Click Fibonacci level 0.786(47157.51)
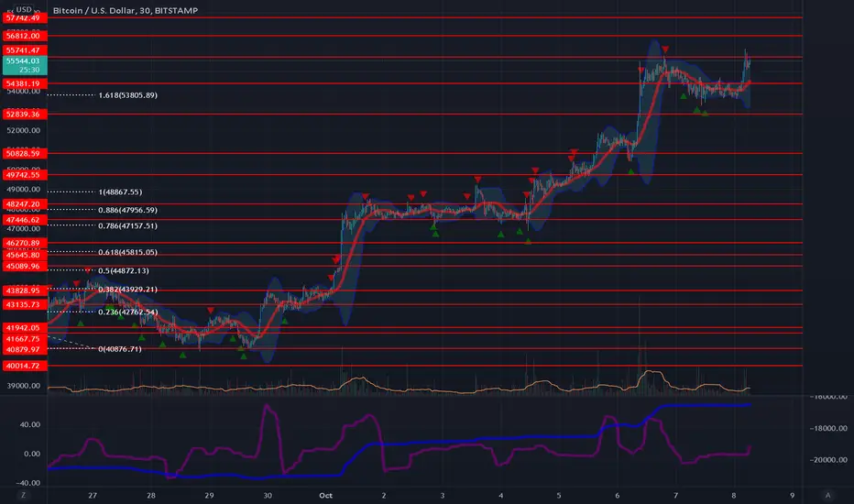Viewport: 854px width, 504px height. [128, 226]
